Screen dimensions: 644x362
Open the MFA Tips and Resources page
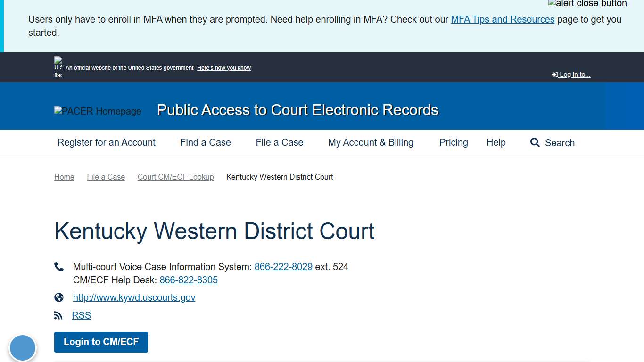click(x=503, y=19)
